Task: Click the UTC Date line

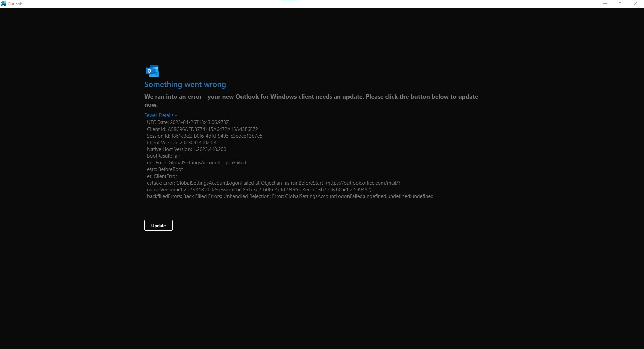Action: click(x=188, y=122)
